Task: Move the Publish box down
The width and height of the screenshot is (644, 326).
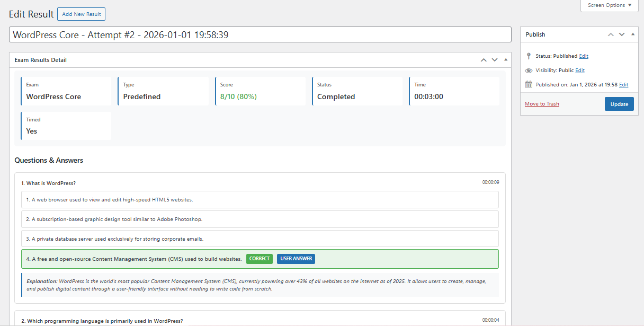Action: [x=622, y=34]
